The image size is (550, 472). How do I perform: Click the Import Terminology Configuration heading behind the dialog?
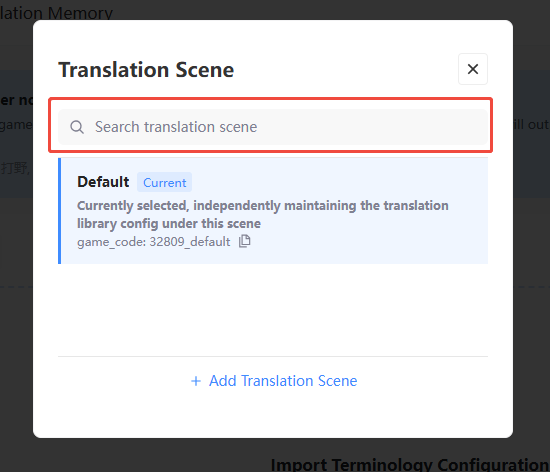pos(410,464)
